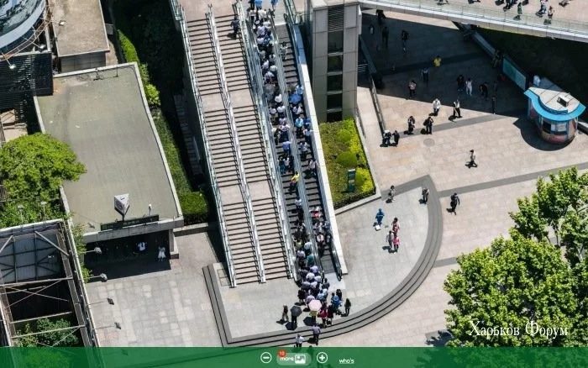Zoom in with the plus button
This screenshot has height=368, width=588.
click(x=322, y=357)
